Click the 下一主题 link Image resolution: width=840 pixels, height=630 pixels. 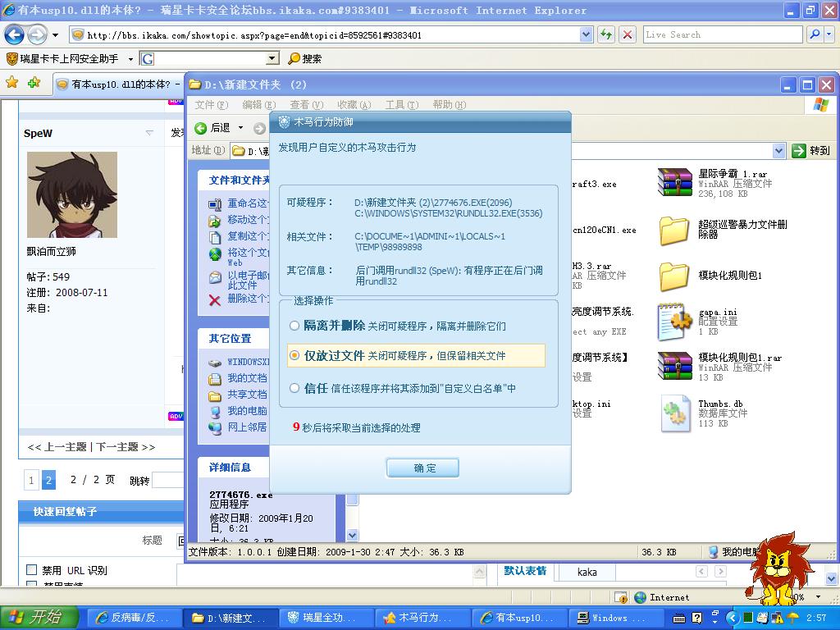(x=117, y=447)
